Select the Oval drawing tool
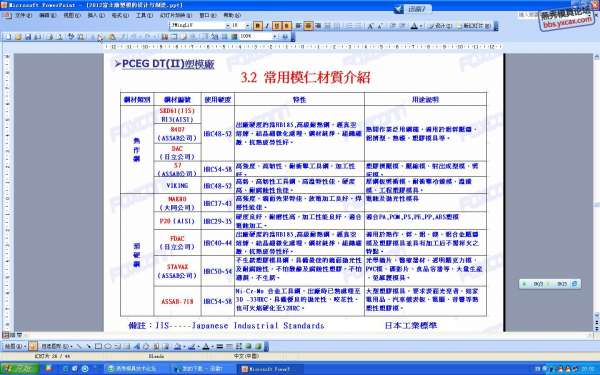The image size is (600, 375). pyautogui.click(x=108, y=346)
